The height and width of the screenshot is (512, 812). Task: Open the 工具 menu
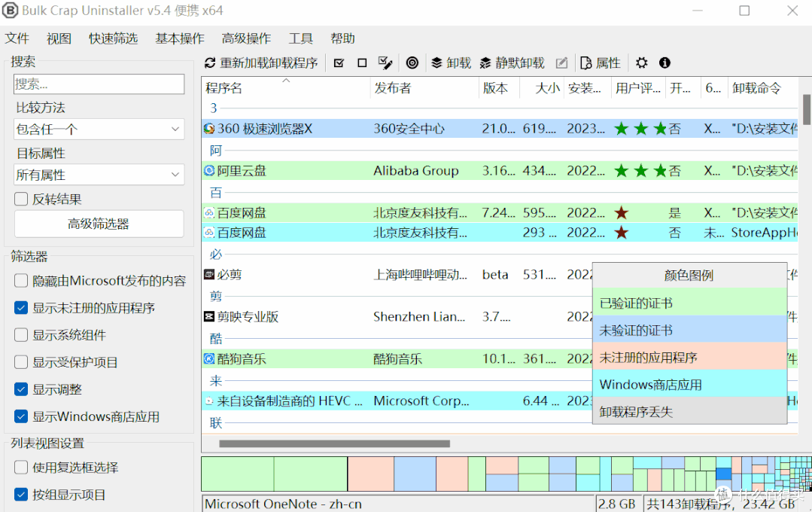(x=300, y=38)
